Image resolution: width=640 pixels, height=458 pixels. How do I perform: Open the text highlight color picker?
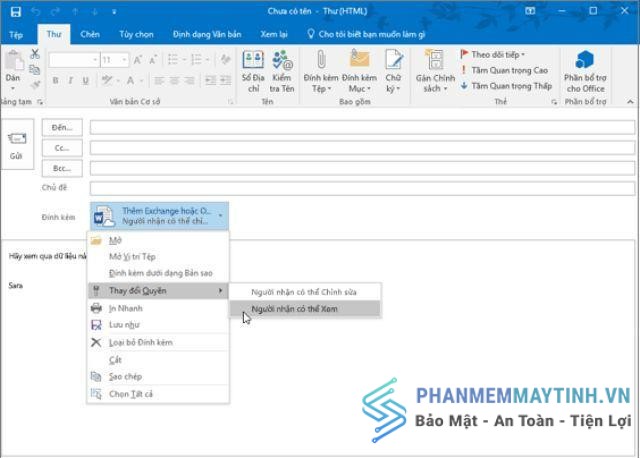110,80
